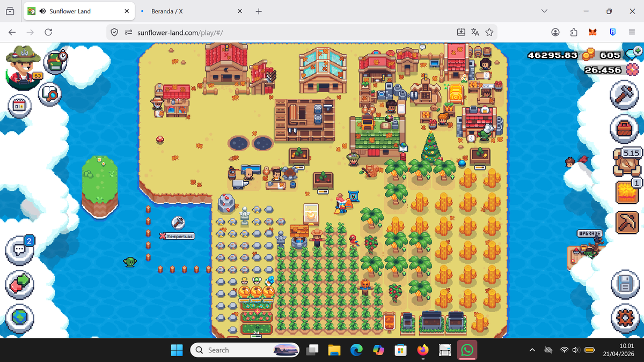Click the UPGRADE label on the raft
The width and height of the screenshot is (644, 362).
point(590,234)
